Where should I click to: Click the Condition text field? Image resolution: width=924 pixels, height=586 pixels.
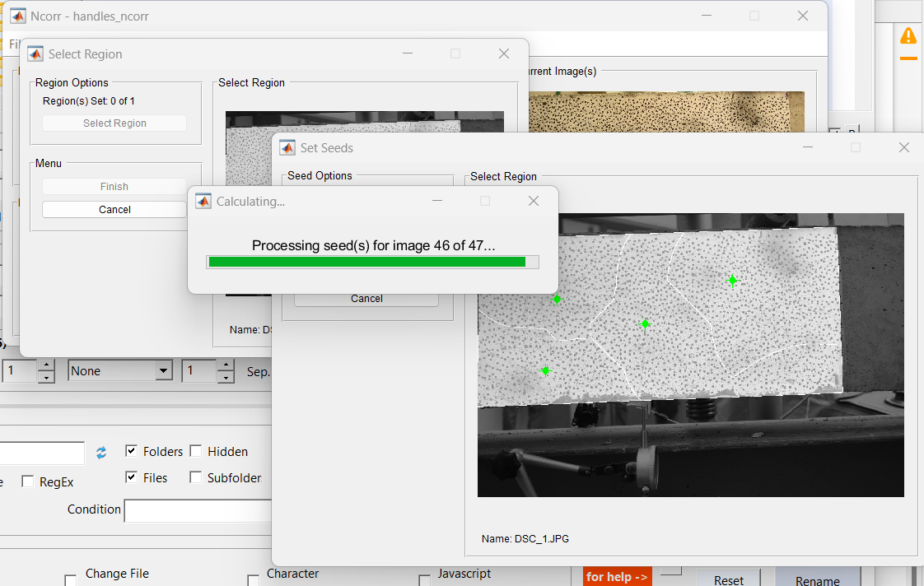[x=198, y=510]
